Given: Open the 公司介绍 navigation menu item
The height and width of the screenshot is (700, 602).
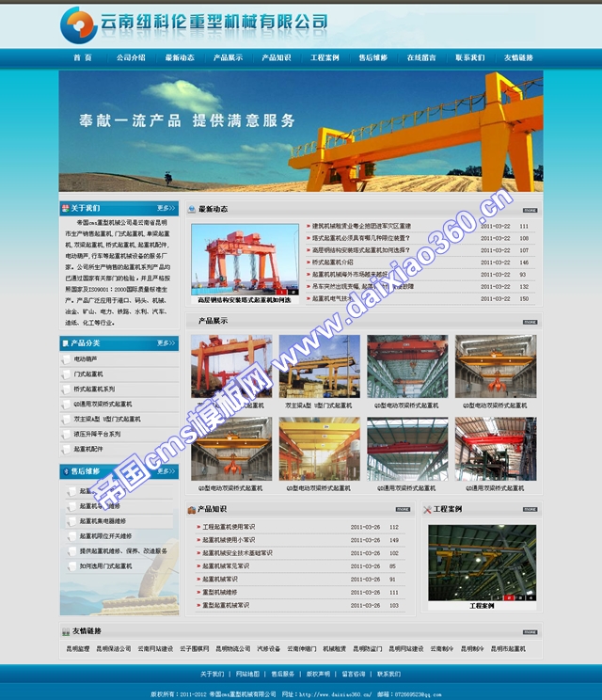Looking at the screenshot, I should click(131, 57).
